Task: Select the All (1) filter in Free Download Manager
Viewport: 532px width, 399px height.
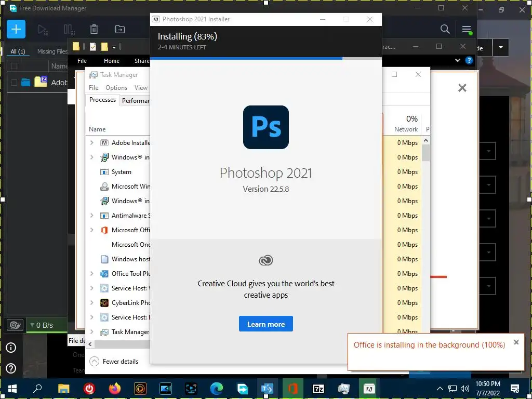Action: [x=18, y=51]
